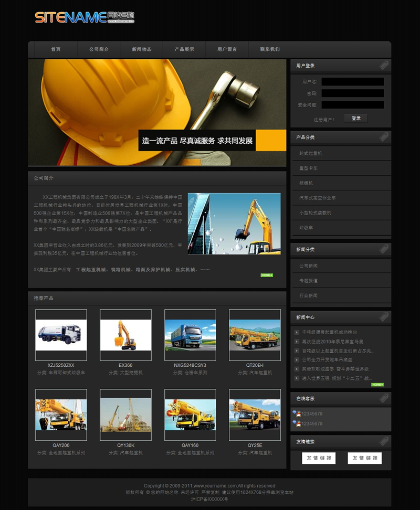Image resolution: width=420 pixels, height=510 pixels.
Task: Click the SITENAME logo in the header
Action: (x=84, y=17)
